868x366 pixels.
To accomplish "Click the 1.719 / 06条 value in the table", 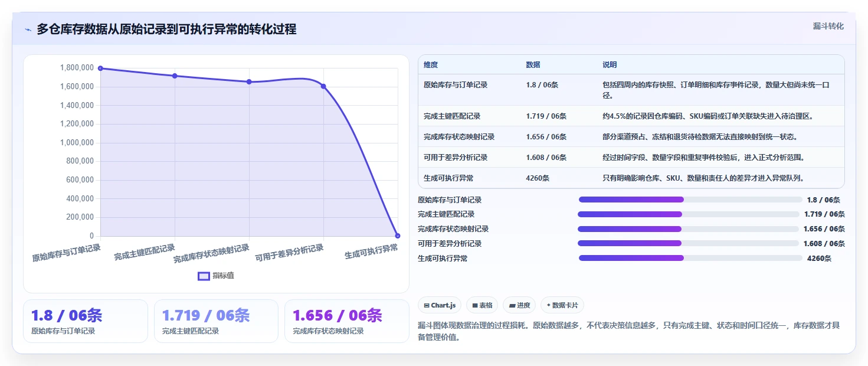I will tap(546, 116).
